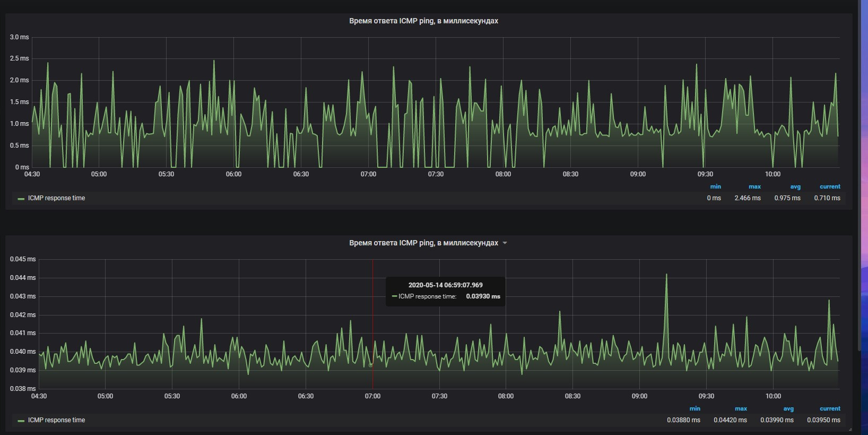Viewport: 868px width, 435px height.
Task: Click the 04:30 x-axis label in the upper graph
Action: click(32, 174)
